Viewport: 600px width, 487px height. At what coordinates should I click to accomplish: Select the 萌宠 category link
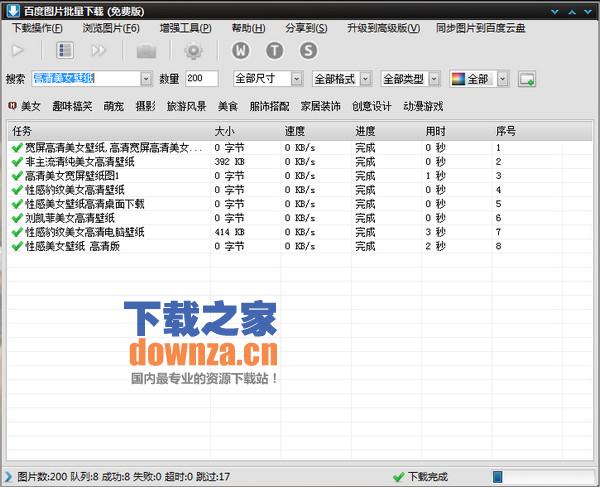[114, 106]
